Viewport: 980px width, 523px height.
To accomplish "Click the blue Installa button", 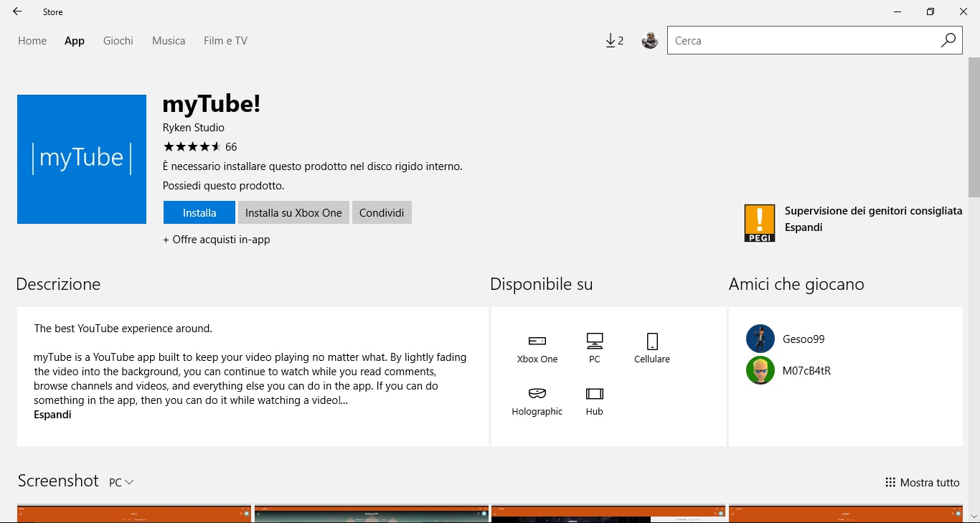I will 199,212.
